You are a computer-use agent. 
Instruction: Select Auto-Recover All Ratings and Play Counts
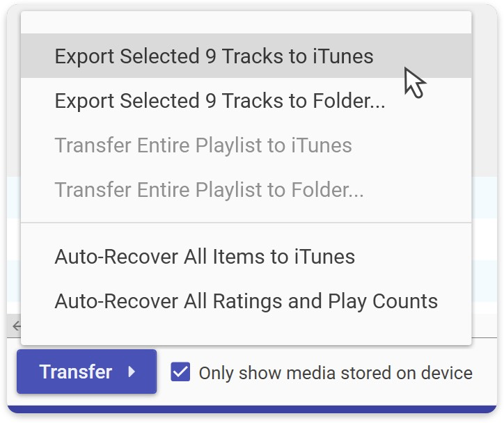(246, 301)
